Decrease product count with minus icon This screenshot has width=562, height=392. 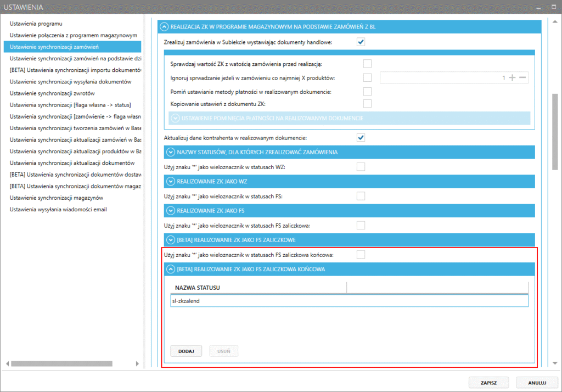click(x=522, y=78)
